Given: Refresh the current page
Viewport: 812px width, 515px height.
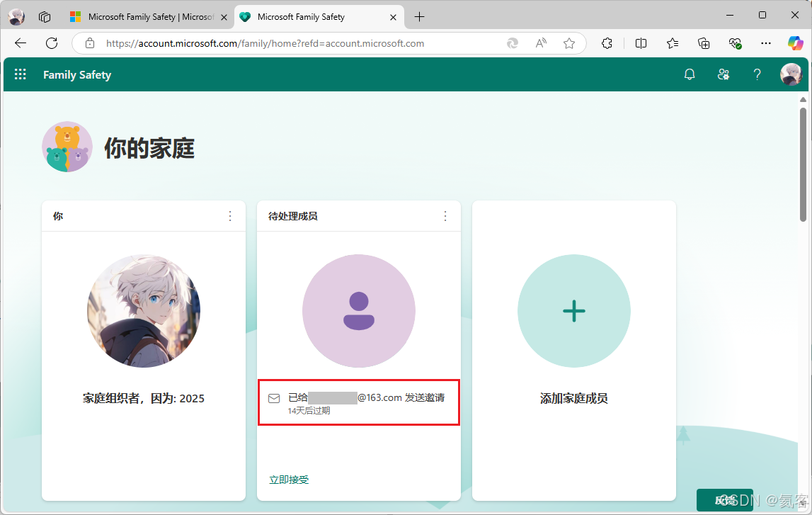Looking at the screenshot, I should point(52,43).
